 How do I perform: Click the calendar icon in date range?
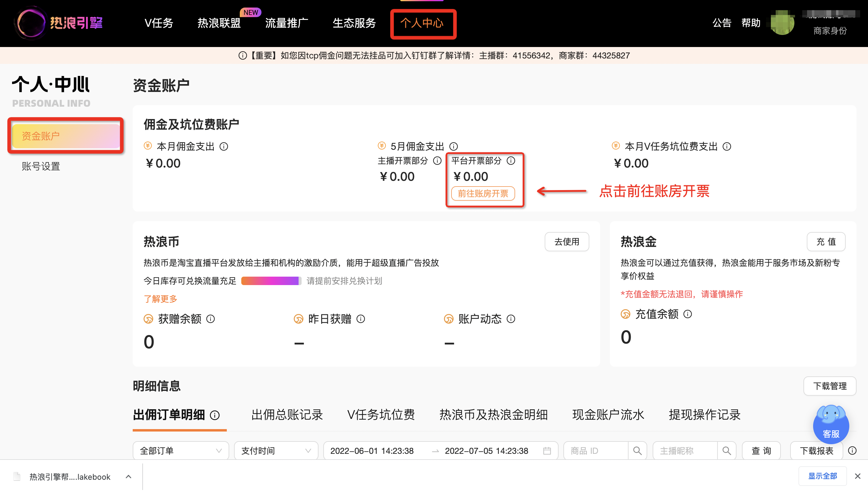click(x=546, y=451)
